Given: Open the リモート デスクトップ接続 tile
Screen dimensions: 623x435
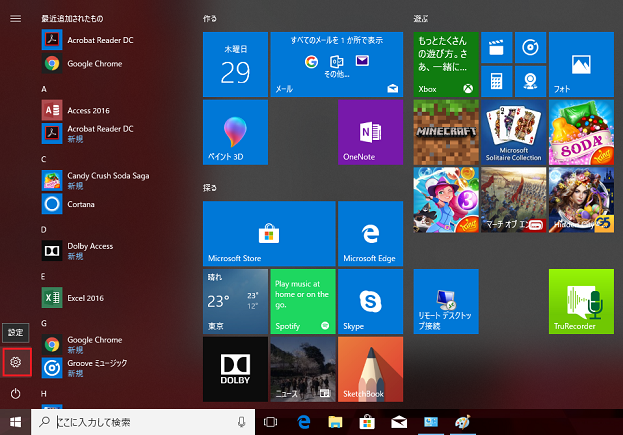Looking at the screenshot, I should point(446,302).
